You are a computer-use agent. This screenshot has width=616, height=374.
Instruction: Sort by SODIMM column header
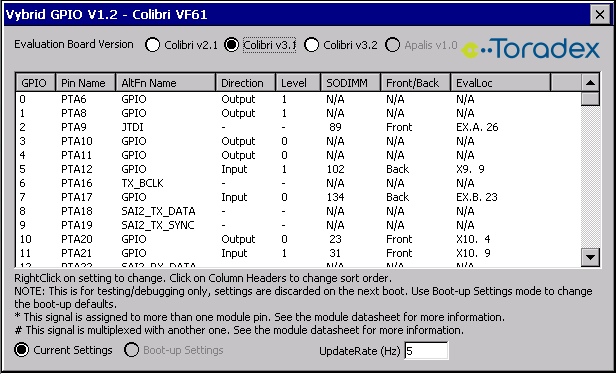coord(350,82)
